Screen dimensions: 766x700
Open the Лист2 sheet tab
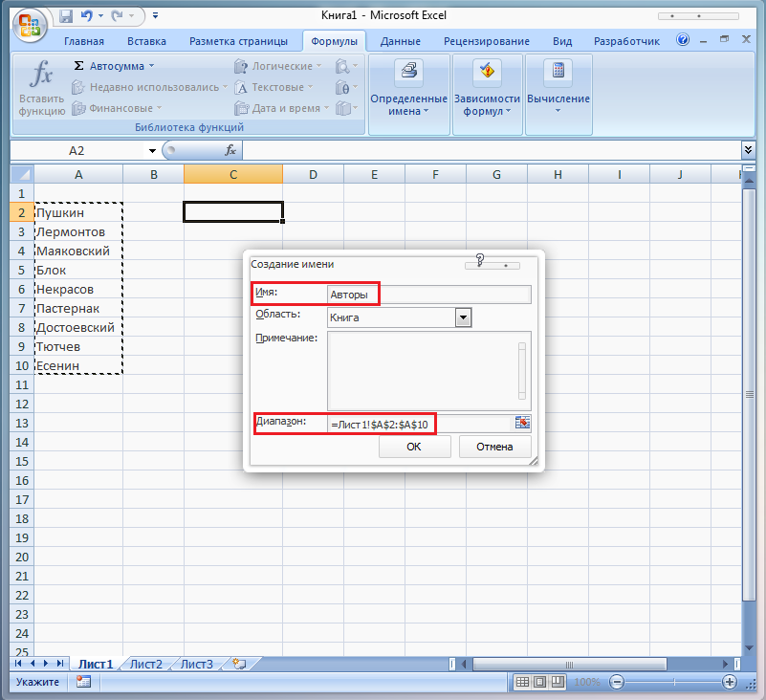click(x=146, y=664)
